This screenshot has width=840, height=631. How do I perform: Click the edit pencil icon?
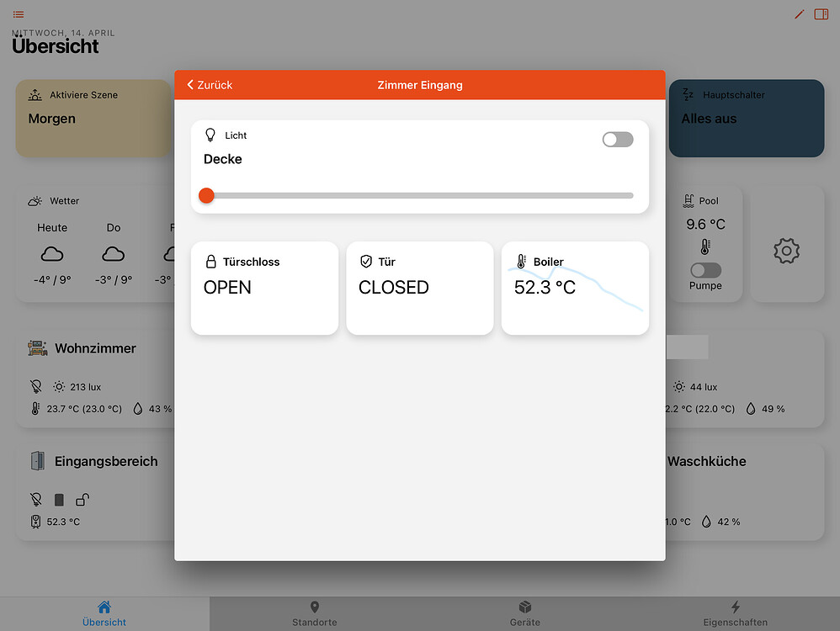coord(798,13)
